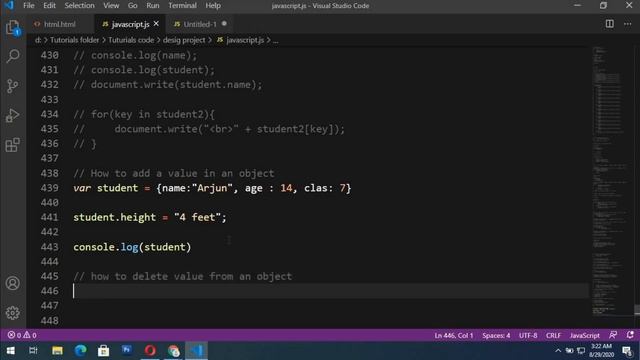
Task: Open File Explorer from the taskbar
Action: (57, 351)
